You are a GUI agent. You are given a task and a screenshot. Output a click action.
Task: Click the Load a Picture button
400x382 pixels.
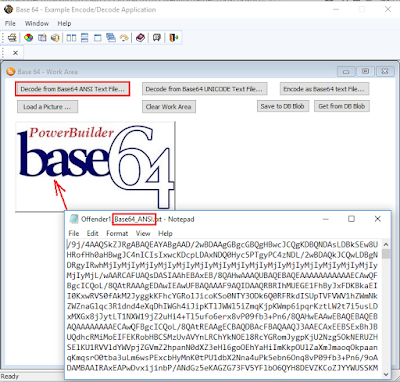(x=47, y=107)
